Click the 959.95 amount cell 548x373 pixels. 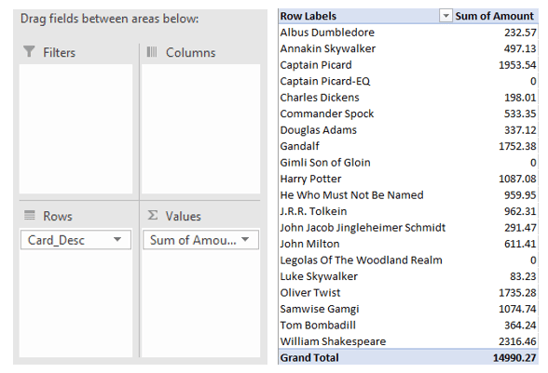(520, 195)
